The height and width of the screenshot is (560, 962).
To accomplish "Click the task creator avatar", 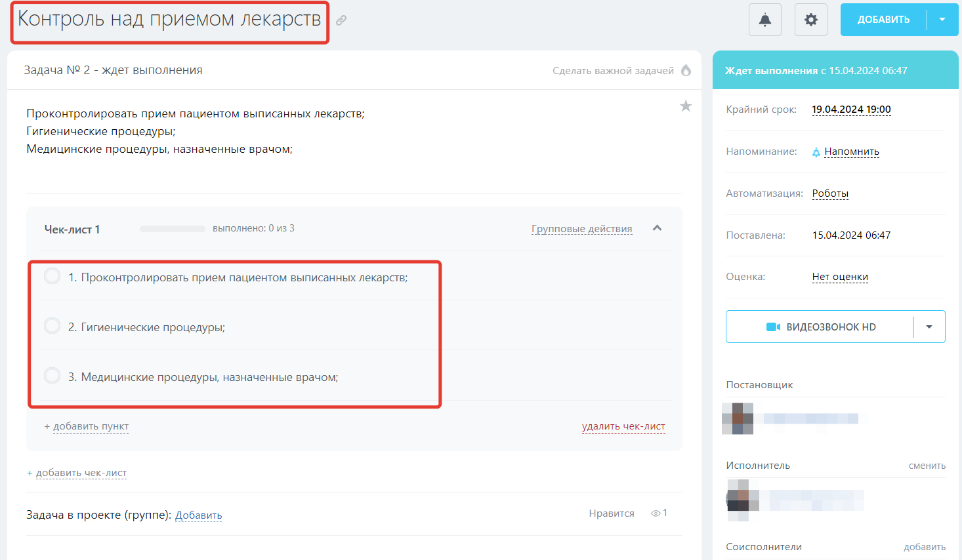I will click(x=738, y=418).
